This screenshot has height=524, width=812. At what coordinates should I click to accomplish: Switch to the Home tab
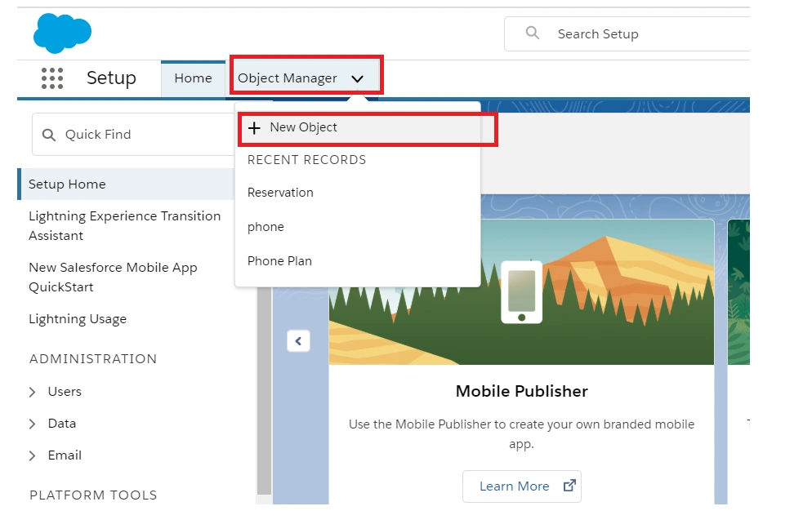(193, 78)
